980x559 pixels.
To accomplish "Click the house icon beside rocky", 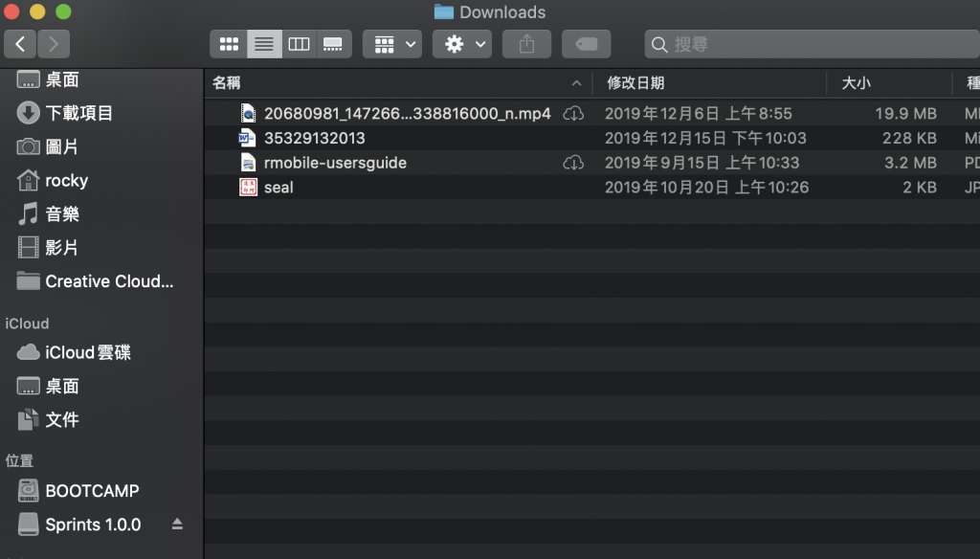I will pyautogui.click(x=28, y=180).
